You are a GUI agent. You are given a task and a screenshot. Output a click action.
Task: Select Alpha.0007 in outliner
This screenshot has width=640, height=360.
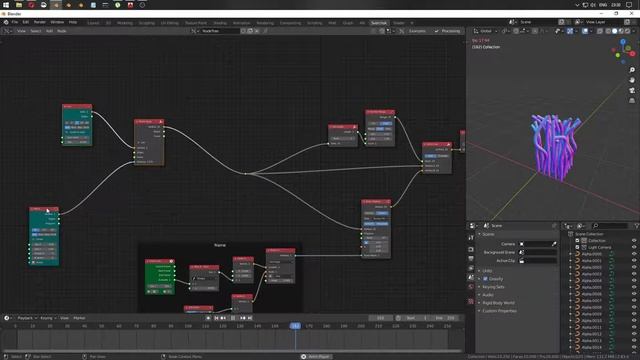[x=591, y=301]
